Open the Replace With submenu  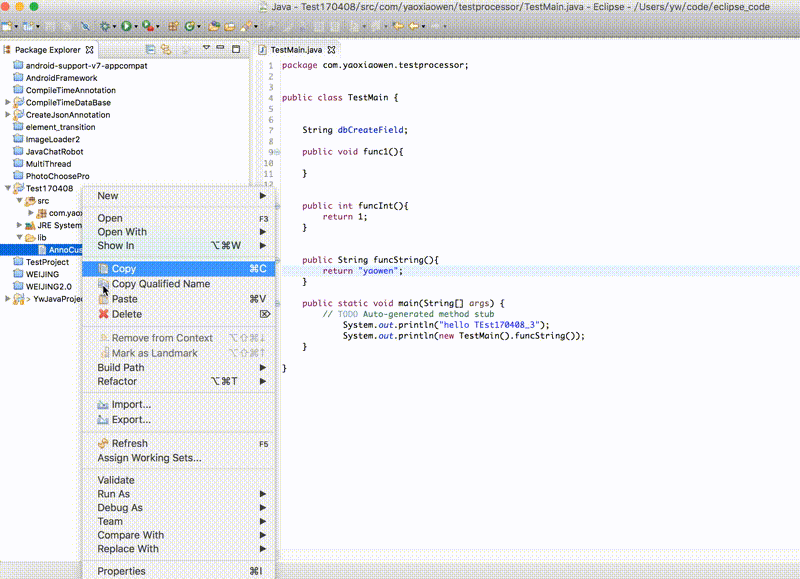(x=179, y=549)
